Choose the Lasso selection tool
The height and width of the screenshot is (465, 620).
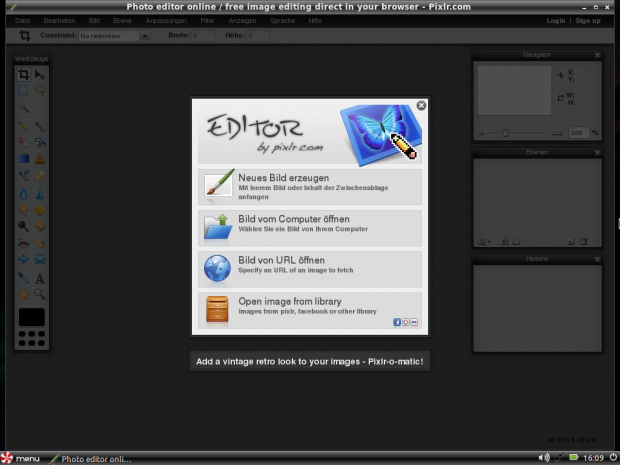pos(40,90)
